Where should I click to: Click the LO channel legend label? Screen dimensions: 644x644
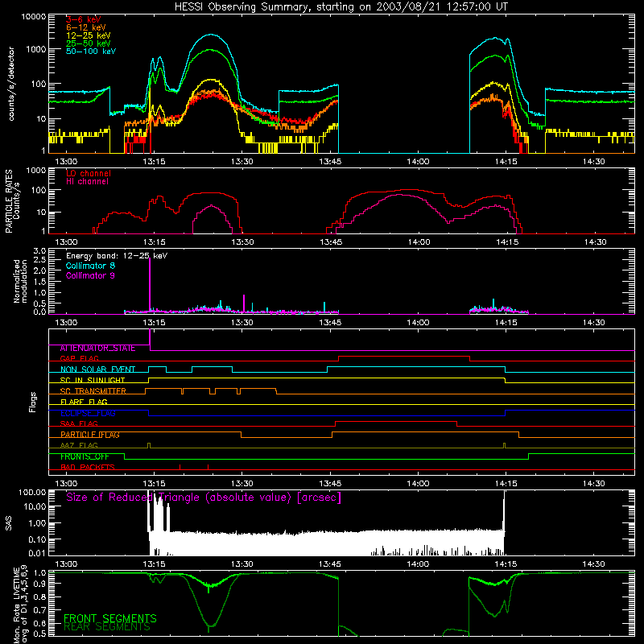point(89,173)
